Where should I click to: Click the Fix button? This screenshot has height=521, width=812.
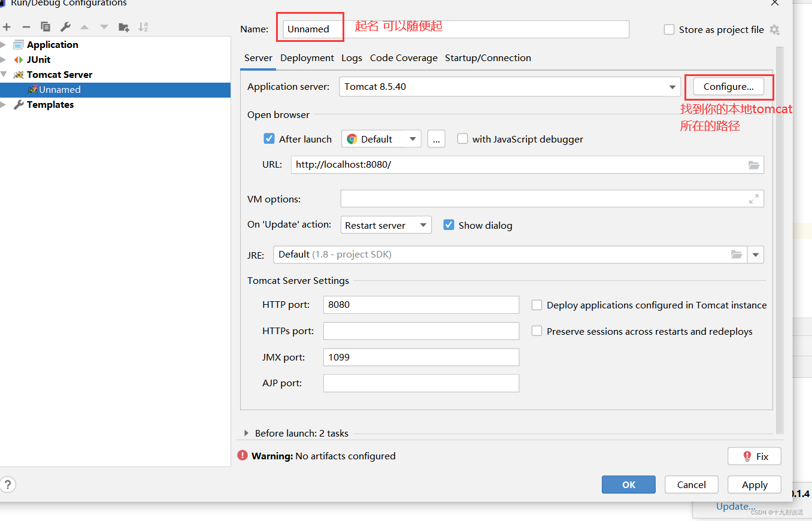click(x=755, y=456)
